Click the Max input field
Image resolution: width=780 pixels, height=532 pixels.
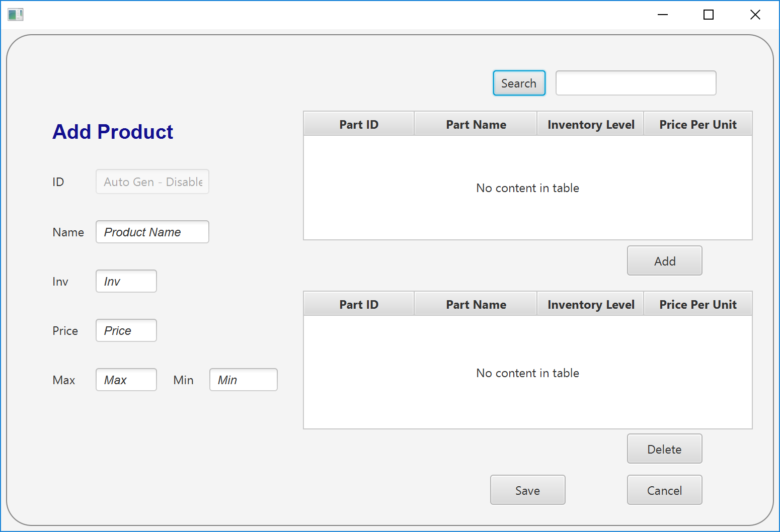coord(126,380)
